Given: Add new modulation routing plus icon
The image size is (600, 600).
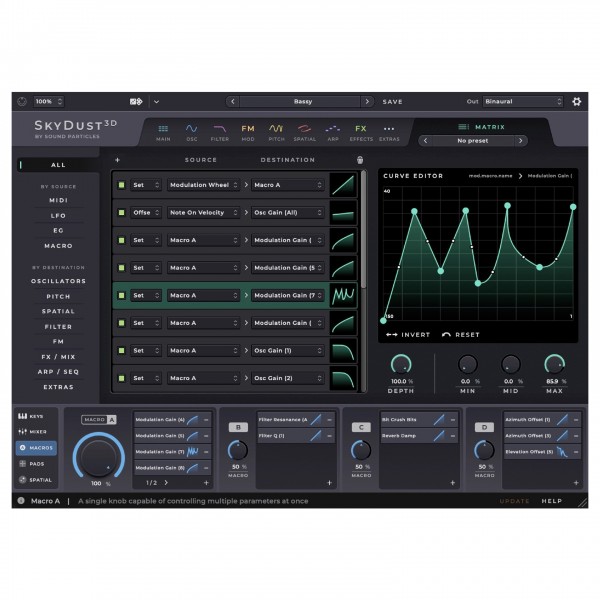Looking at the screenshot, I should [117, 160].
